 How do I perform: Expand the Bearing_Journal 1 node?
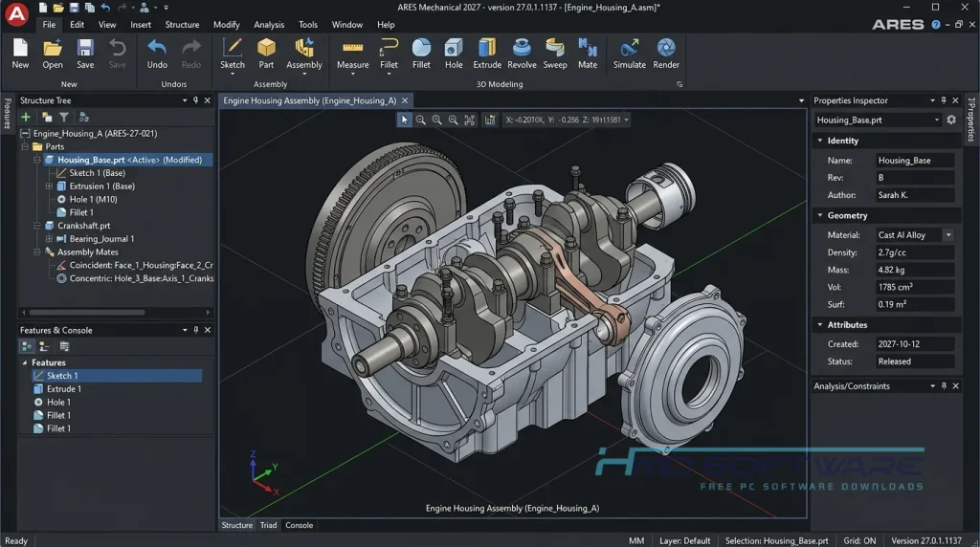tap(49, 238)
